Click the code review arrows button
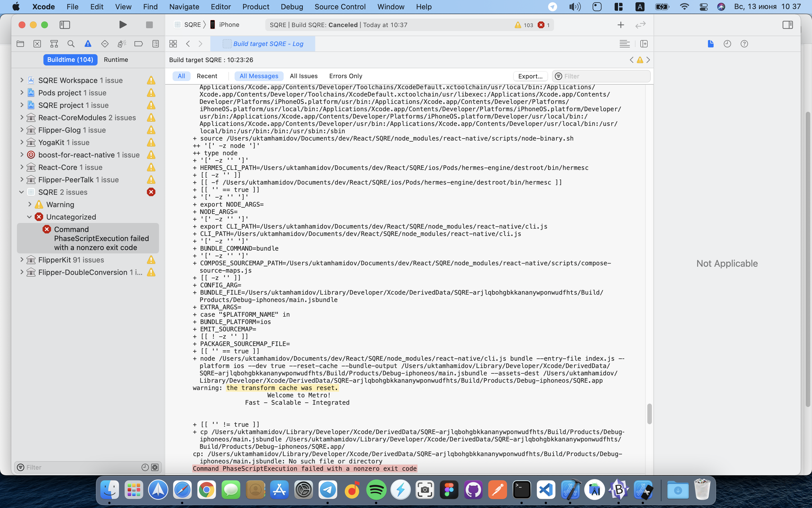Screen dimensions: 812x508 click(x=641, y=25)
